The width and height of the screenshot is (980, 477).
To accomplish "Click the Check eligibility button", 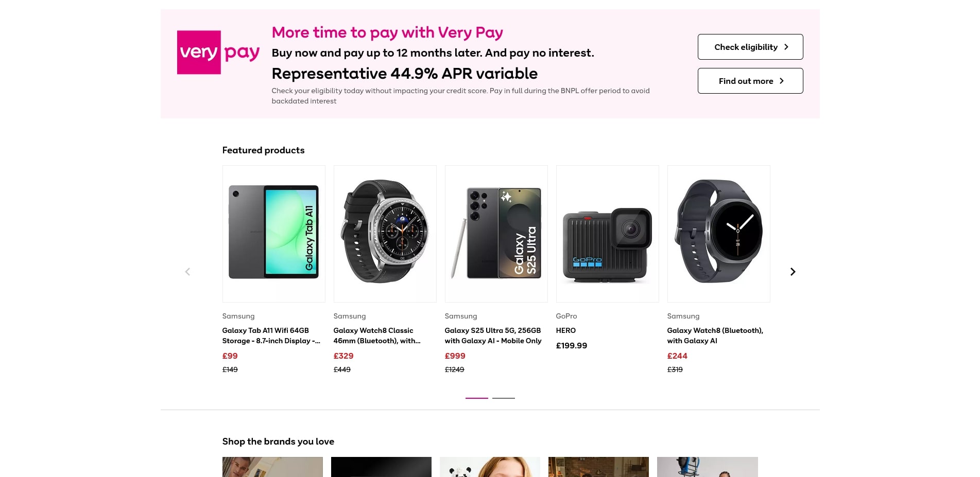I will tap(750, 47).
